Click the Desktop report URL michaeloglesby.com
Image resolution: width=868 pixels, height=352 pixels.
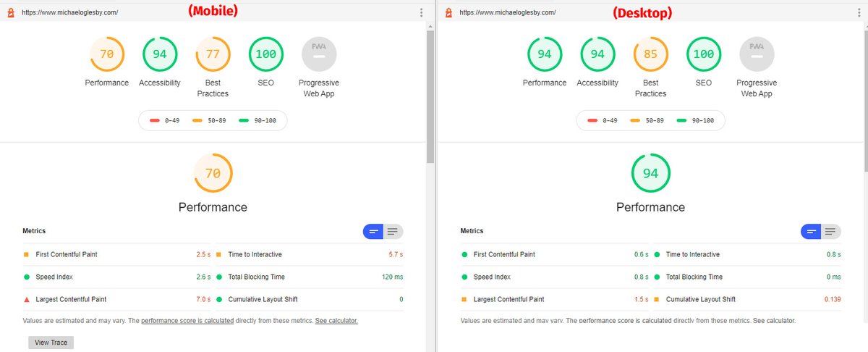(508, 12)
